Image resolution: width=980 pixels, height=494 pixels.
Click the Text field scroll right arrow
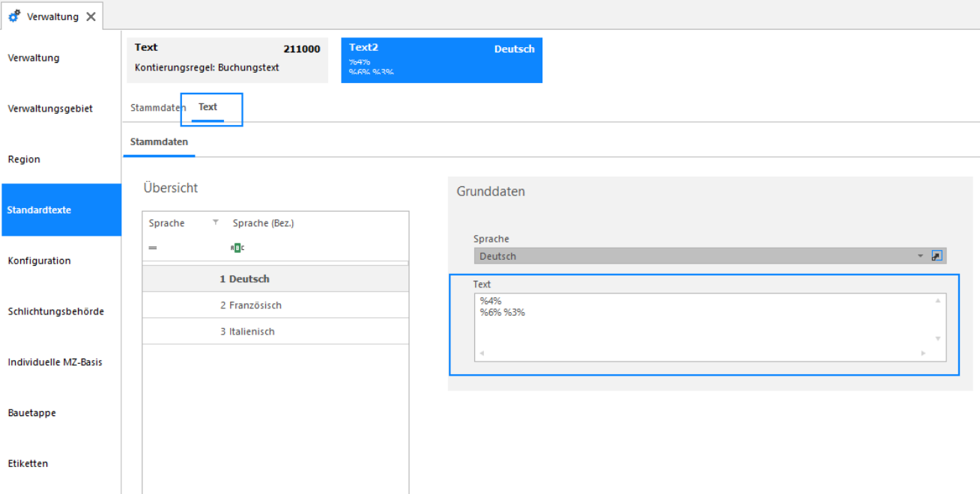[x=924, y=353]
